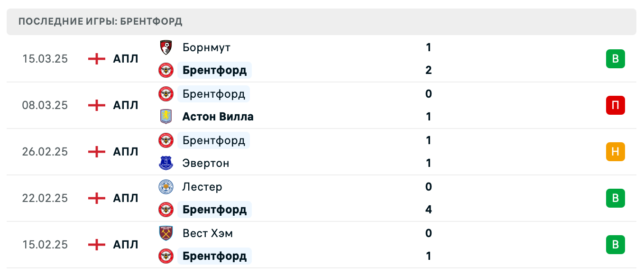Click the АПЛ league label for 15.02.25
This screenshot has width=644, height=275.
click(126, 245)
